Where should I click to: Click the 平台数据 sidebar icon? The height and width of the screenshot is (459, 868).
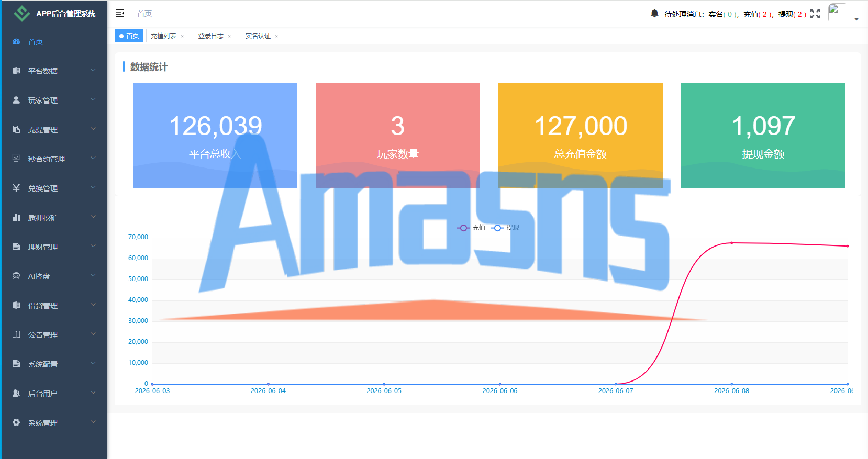click(x=16, y=71)
